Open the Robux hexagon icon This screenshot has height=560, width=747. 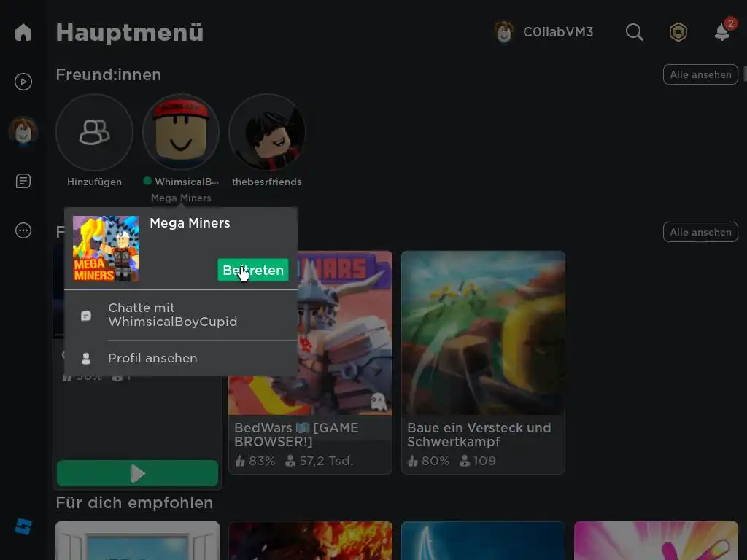pyautogui.click(x=678, y=32)
